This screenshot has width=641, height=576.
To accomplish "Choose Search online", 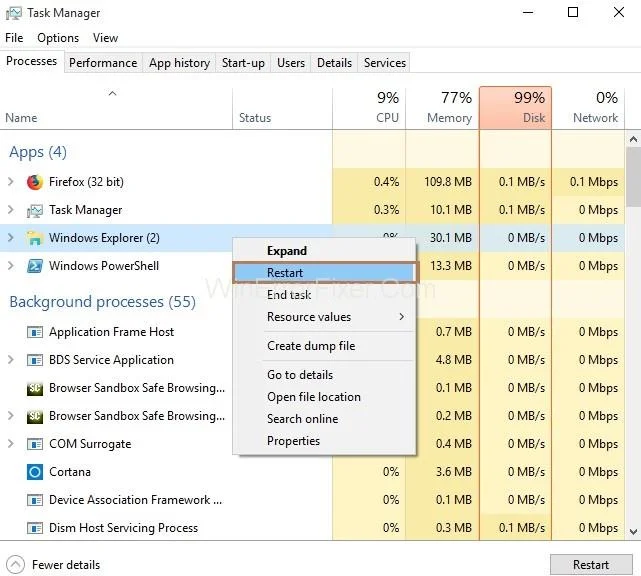I will [325, 419].
